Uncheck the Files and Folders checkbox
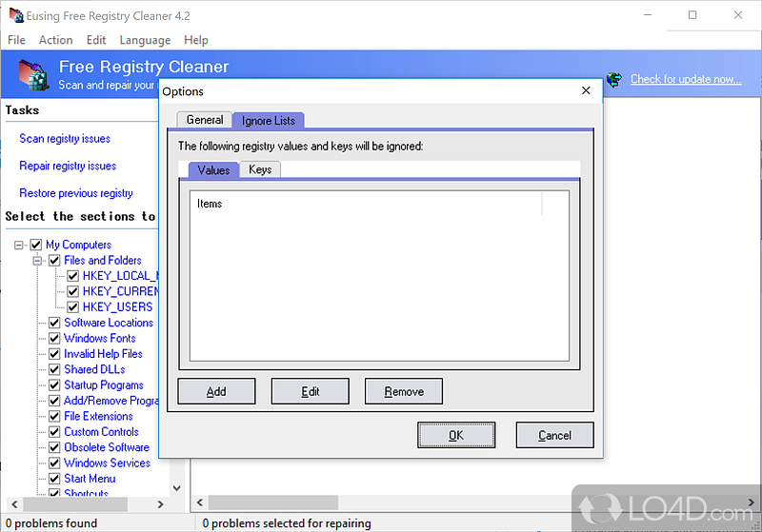This screenshot has height=532, width=762. point(54,261)
